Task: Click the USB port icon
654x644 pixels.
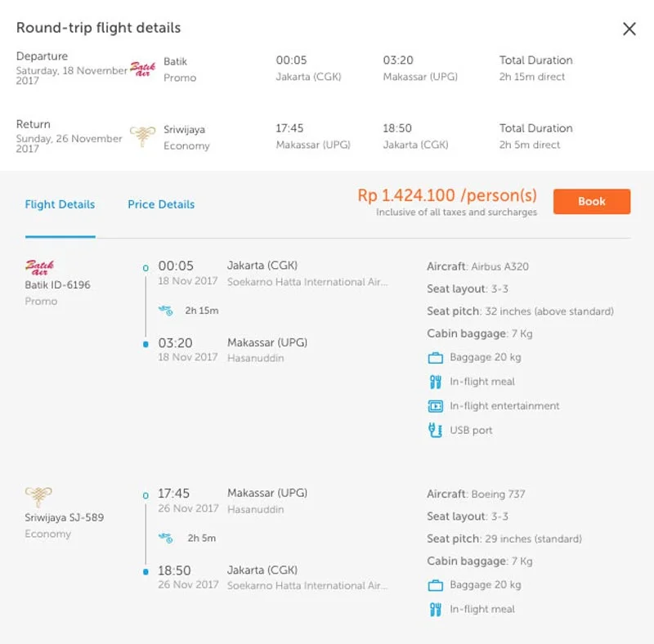Action: pos(435,430)
